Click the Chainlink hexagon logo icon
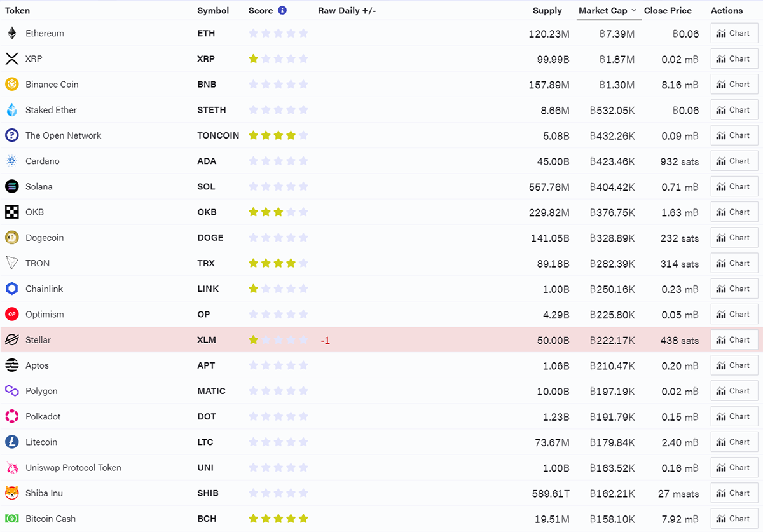 [11, 289]
